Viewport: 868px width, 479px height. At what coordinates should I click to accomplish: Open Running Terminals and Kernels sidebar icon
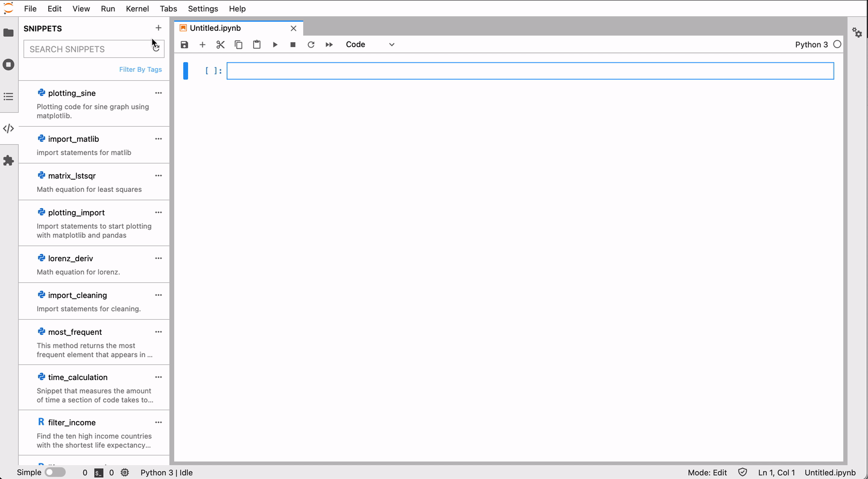pyautogui.click(x=8, y=65)
